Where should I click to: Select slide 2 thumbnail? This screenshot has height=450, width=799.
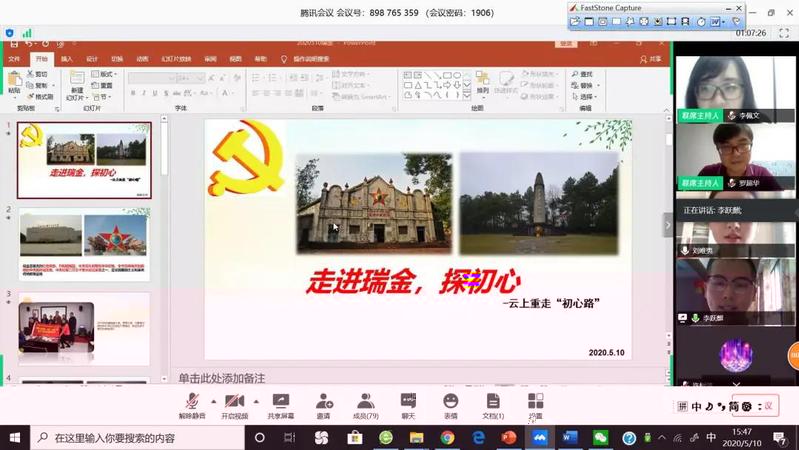point(85,244)
